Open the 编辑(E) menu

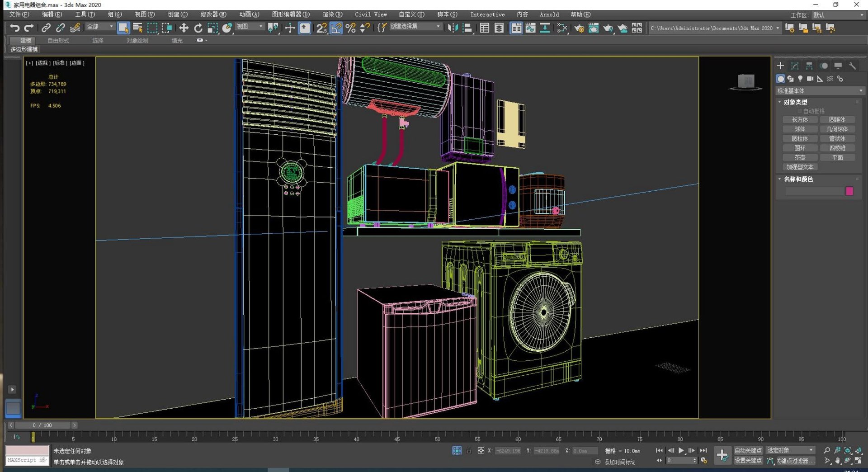[52, 14]
